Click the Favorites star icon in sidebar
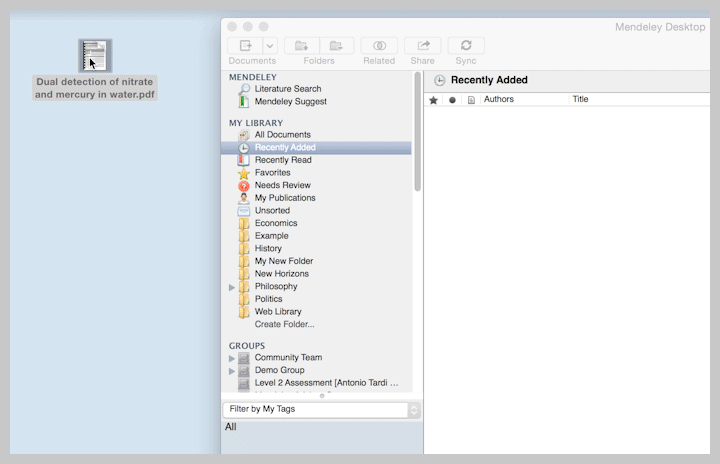The height and width of the screenshot is (464, 720). coord(244,173)
